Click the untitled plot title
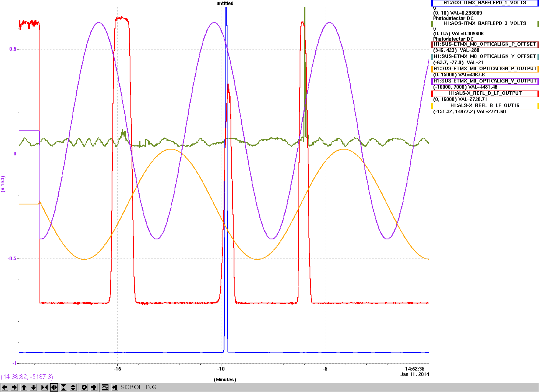539x392 pixels. click(x=225, y=3)
